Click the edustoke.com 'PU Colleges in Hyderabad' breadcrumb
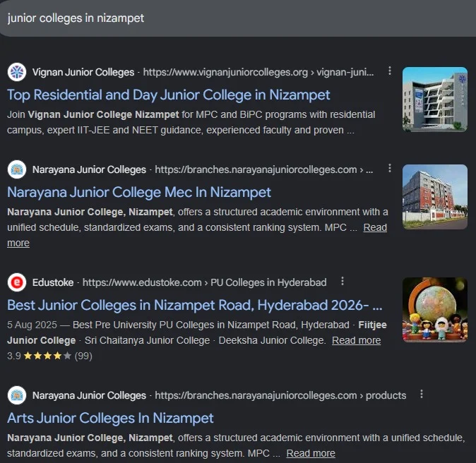The width and height of the screenshot is (476, 463). point(205,282)
